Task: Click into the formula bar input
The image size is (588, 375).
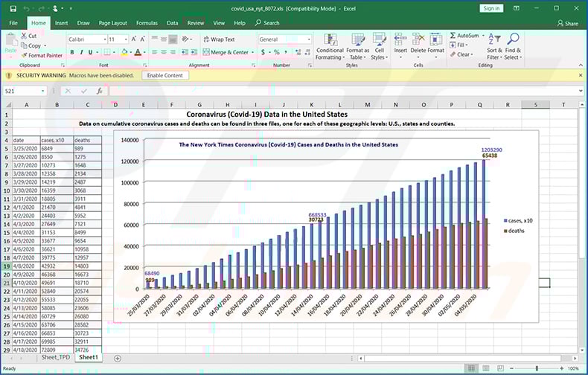Action: point(342,91)
